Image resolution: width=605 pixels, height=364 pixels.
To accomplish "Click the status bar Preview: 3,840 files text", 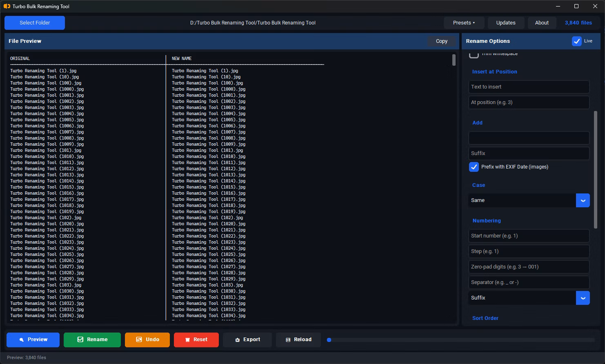I will 27,357.
